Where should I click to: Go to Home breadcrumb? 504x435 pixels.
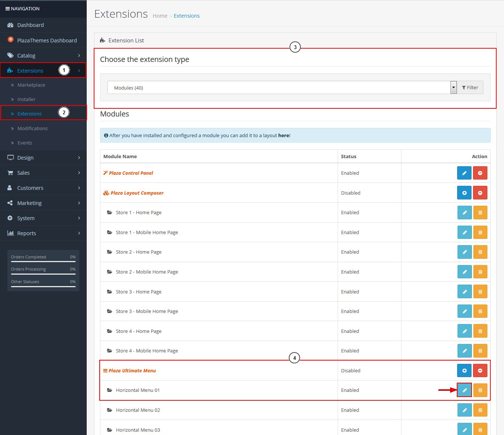[160, 16]
